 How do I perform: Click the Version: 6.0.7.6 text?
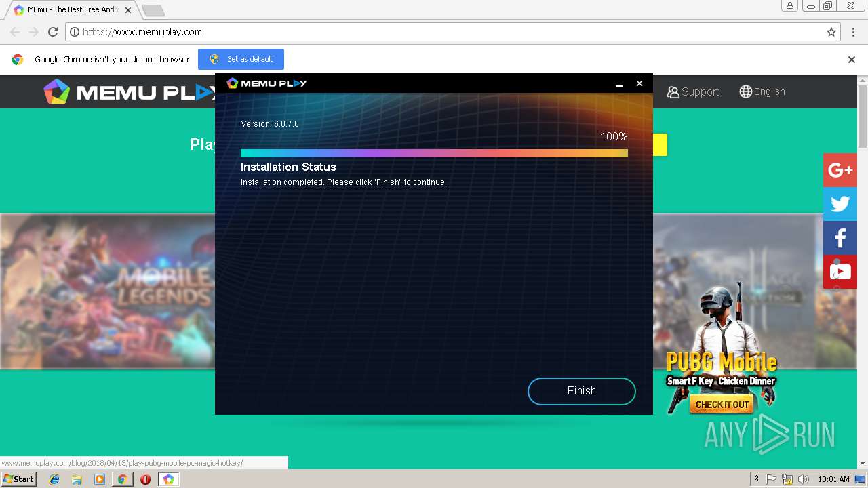tap(270, 124)
